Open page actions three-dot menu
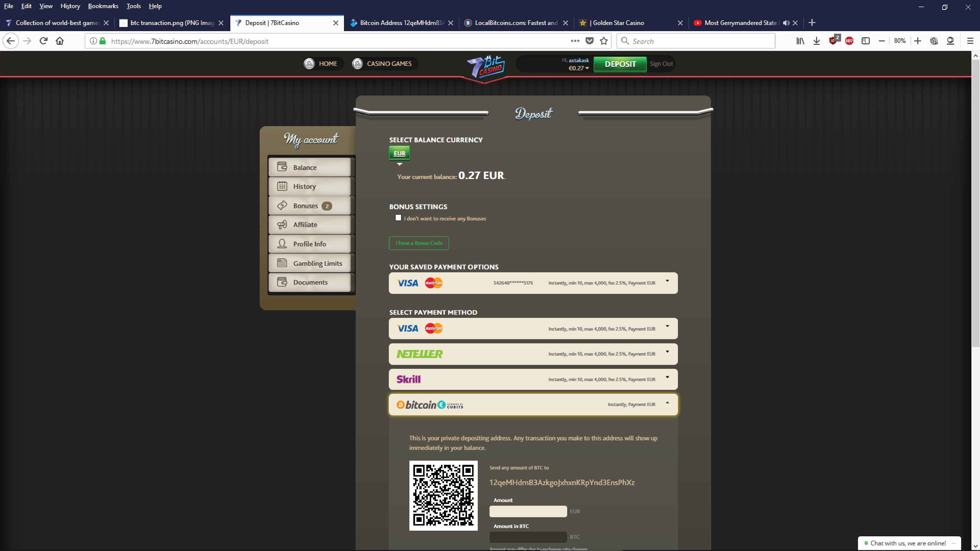 point(575,41)
